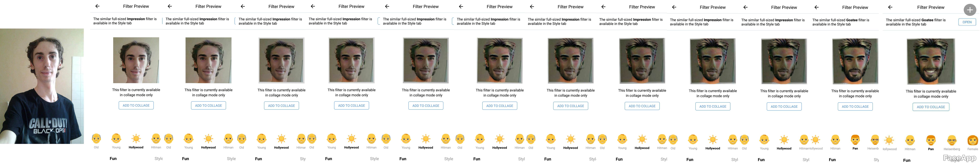This screenshot has height=163, width=980.
Task: Open the Style tab in first panel
Action: (159, 158)
